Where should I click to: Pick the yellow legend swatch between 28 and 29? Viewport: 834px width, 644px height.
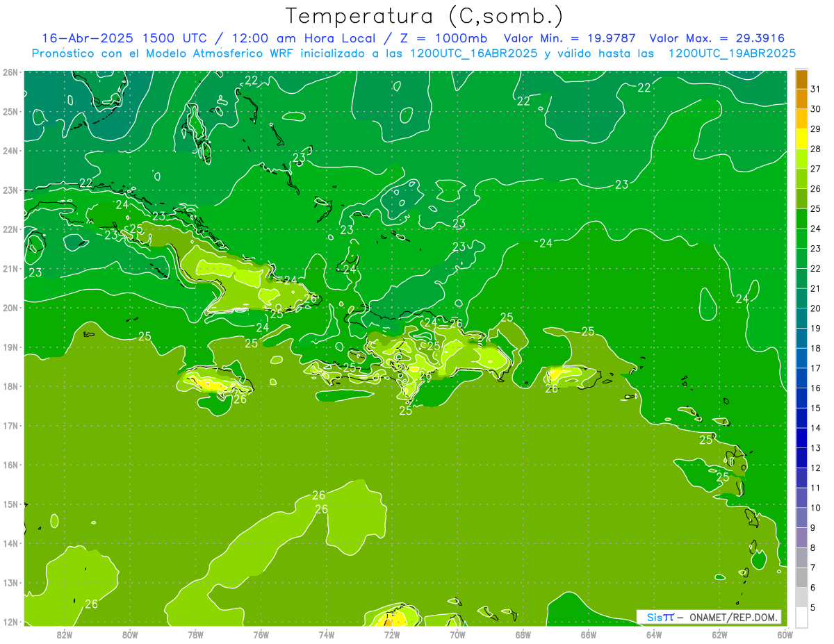coord(801,139)
